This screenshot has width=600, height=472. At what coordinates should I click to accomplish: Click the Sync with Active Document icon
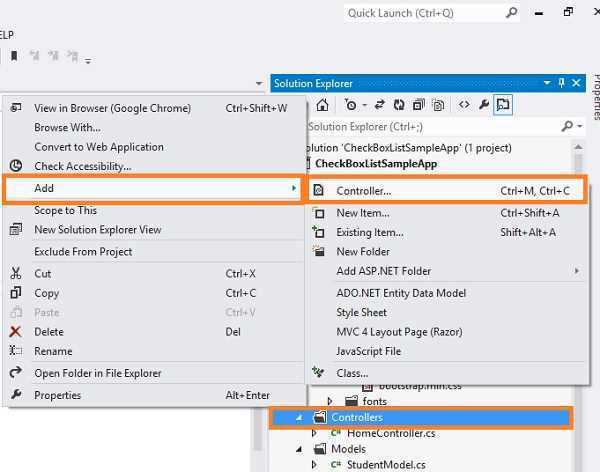coord(381,104)
